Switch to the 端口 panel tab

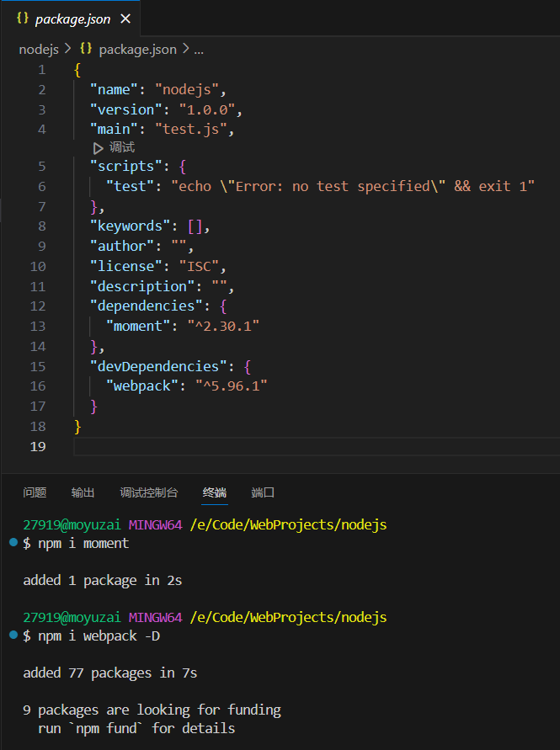[x=263, y=492]
